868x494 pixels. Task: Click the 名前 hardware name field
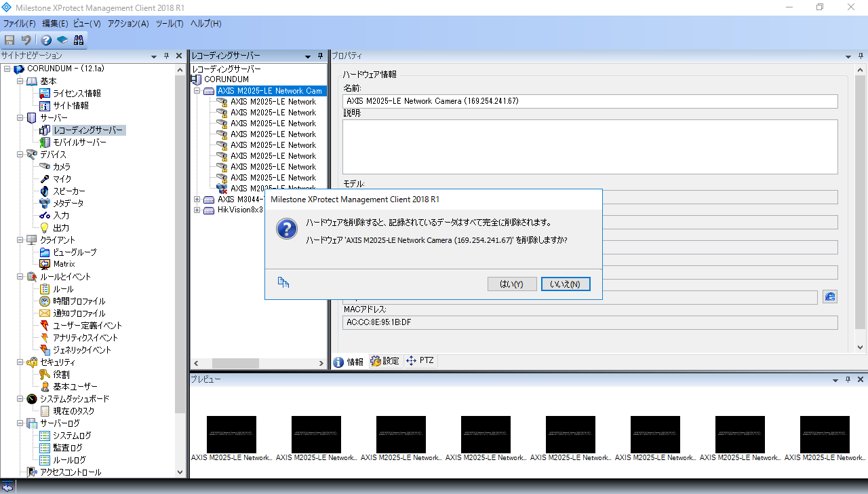pyautogui.click(x=590, y=101)
